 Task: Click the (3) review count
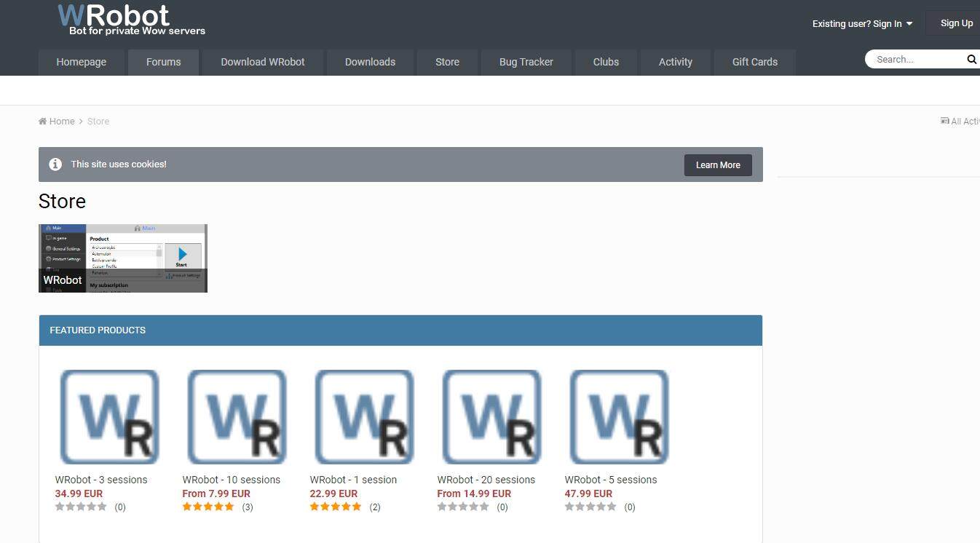point(248,507)
